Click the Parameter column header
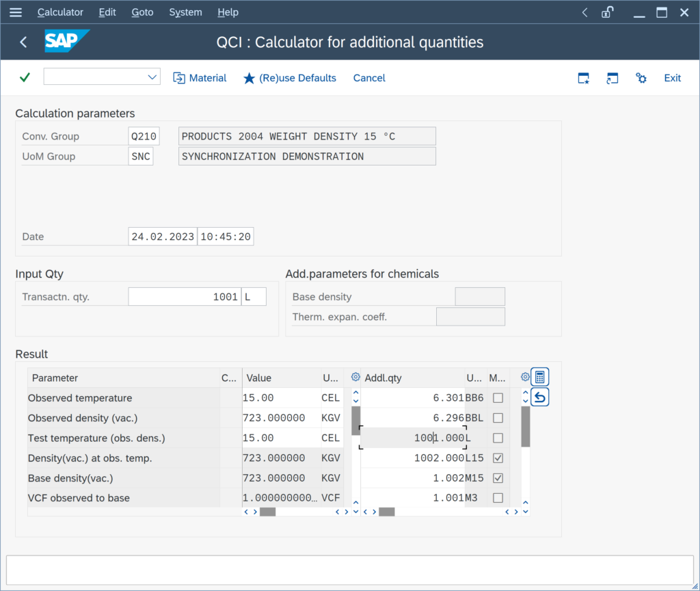 click(x=124, y=378)
